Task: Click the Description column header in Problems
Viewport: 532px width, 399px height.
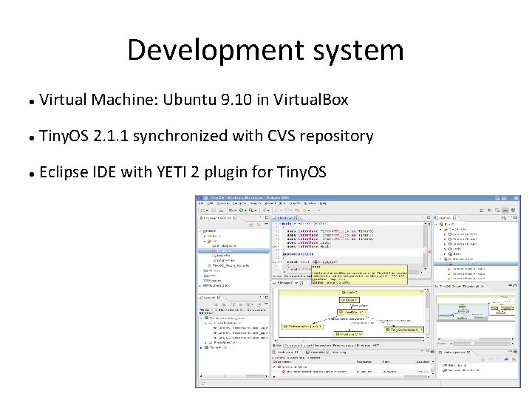Action: (x=282, y=362)
